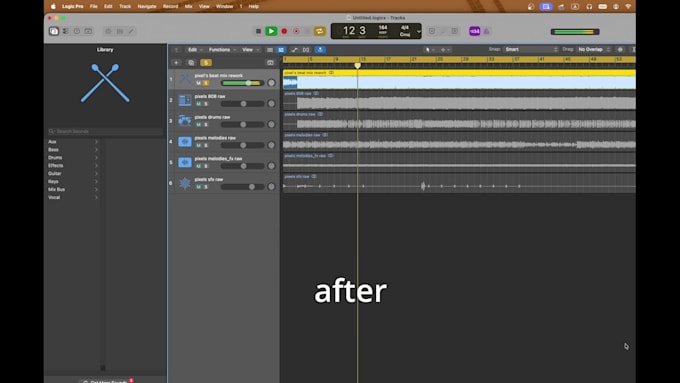Open the File menu
The image size is (680, 383).
coord(94,7)
